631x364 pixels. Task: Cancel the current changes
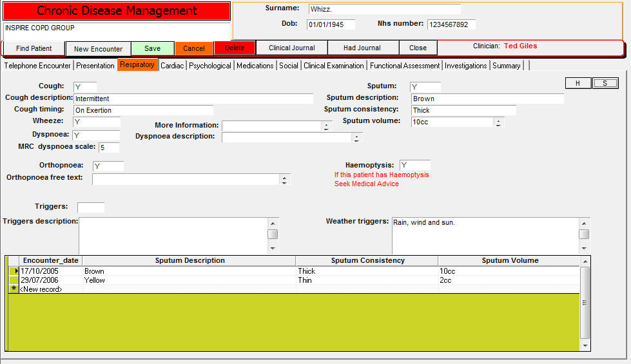point(194,49)
